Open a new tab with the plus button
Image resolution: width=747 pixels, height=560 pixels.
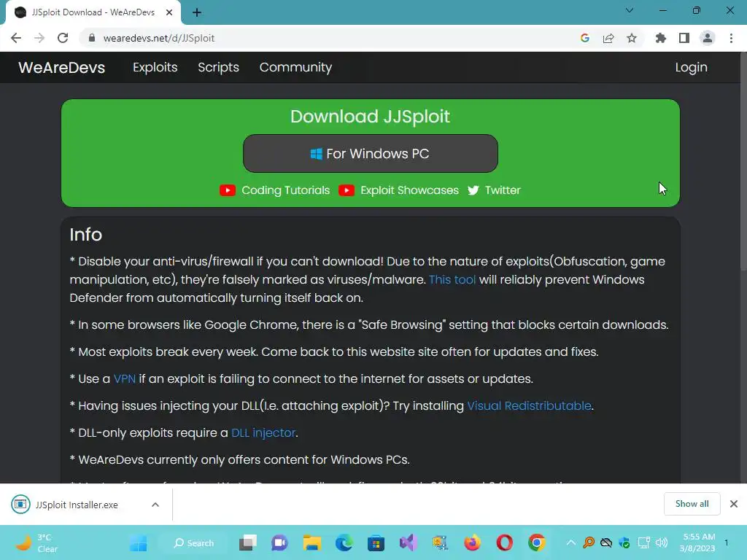coord(197,12)
